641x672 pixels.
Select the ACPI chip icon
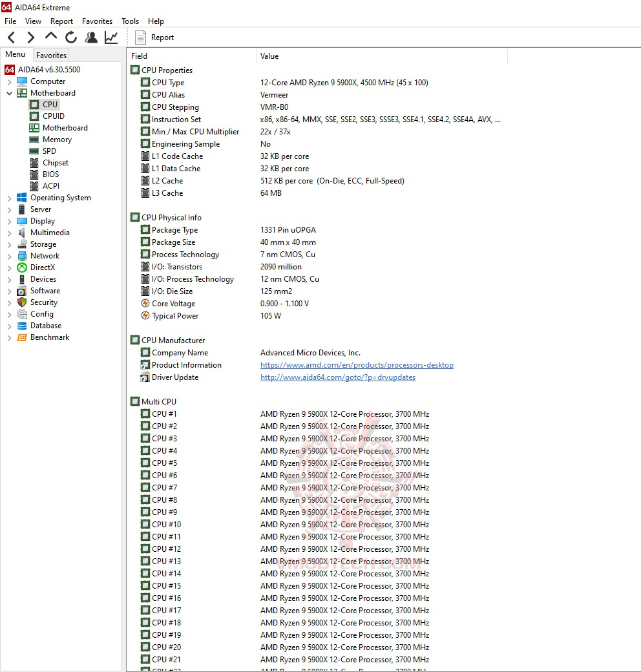(x=34, y=186)
